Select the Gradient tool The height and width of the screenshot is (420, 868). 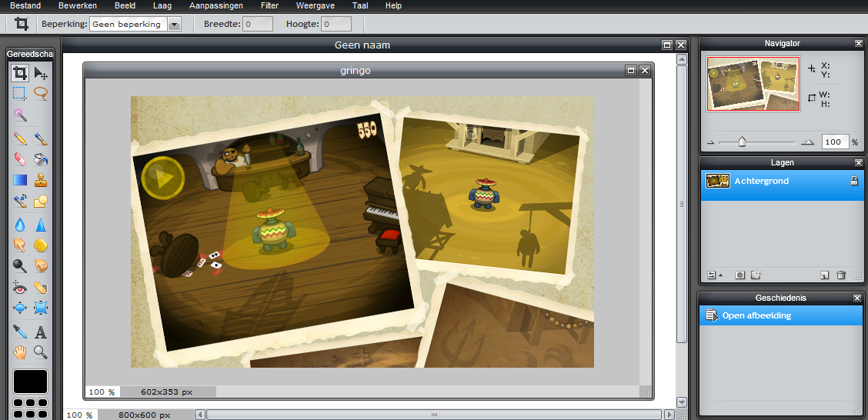coord(20,181)
